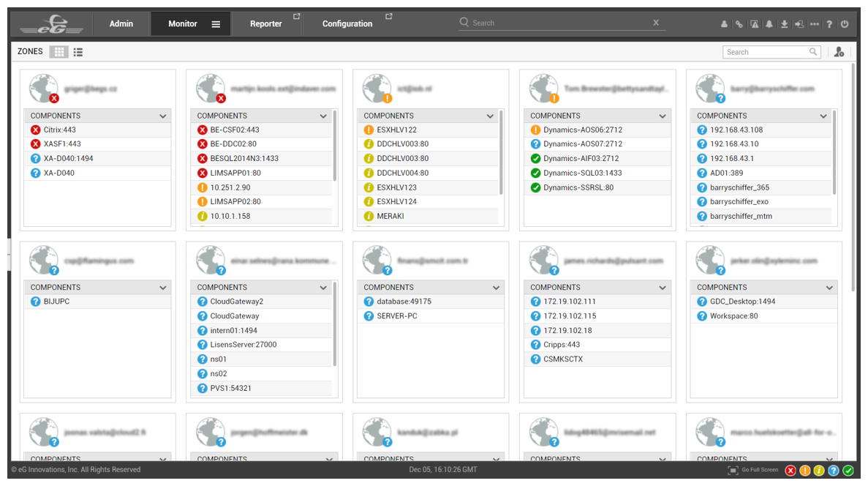Open the Monitor hamburger menu
The image size is (868, 486).
pos(216,24)
